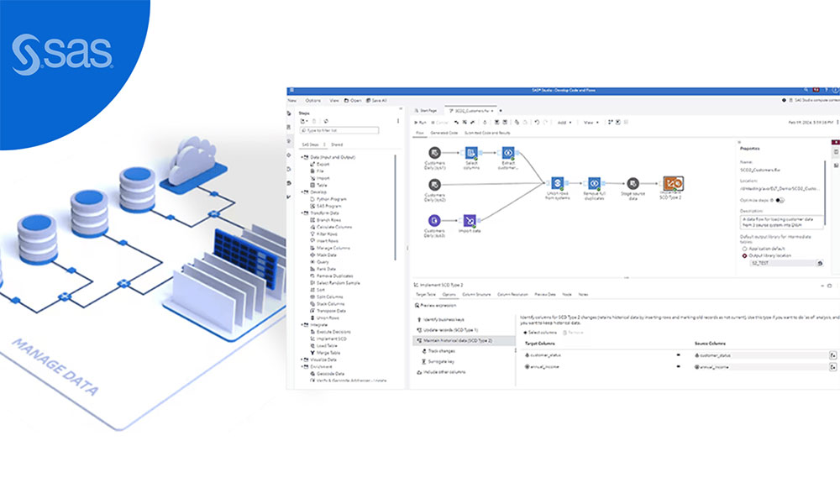
Task: Open the Preview Data tab
Action: click(x=545, y=295)
